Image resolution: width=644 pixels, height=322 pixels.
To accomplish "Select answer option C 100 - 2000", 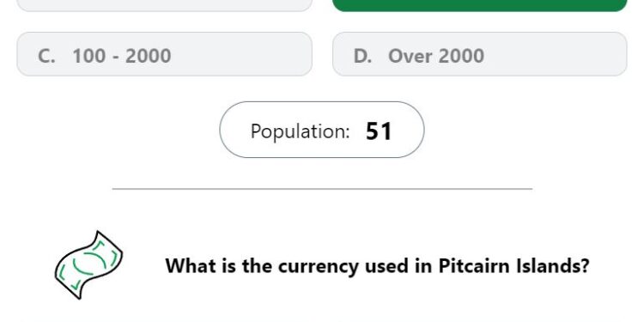I will 164,54.
